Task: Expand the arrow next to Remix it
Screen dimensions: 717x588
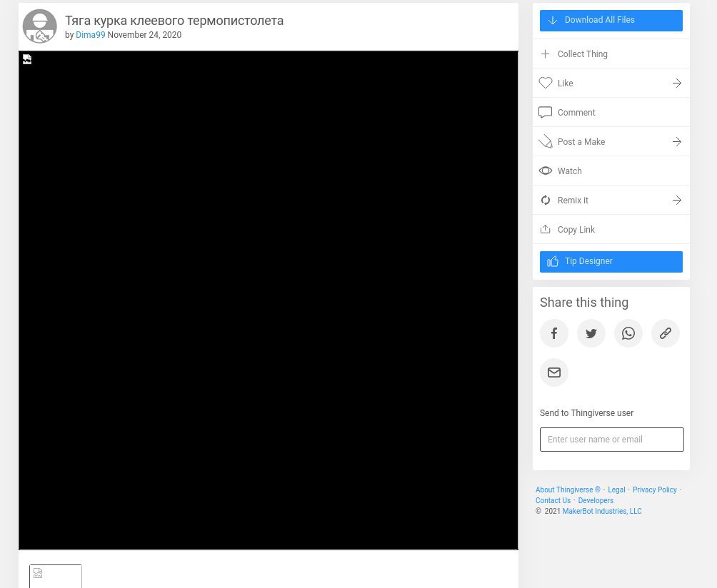Action: [677, 200]
